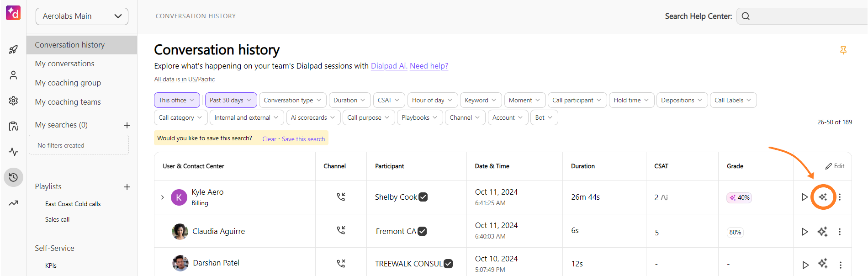Open the Internal and external filter

pos(247,117)
